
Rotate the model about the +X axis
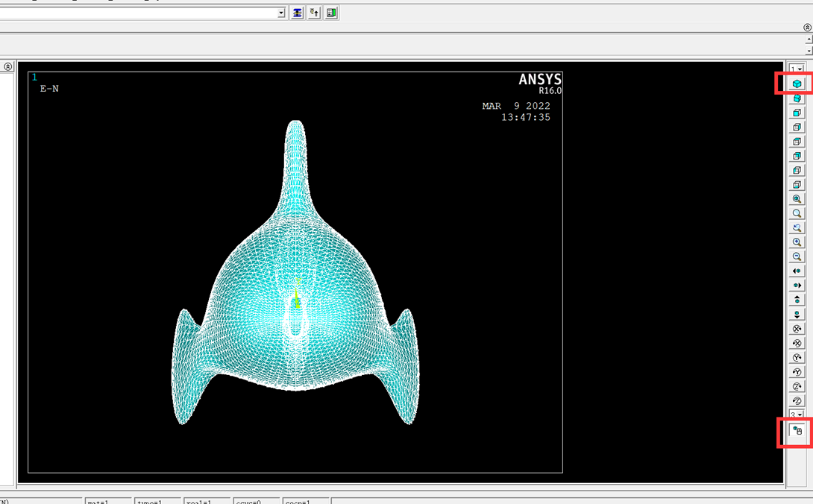point(797,328)
